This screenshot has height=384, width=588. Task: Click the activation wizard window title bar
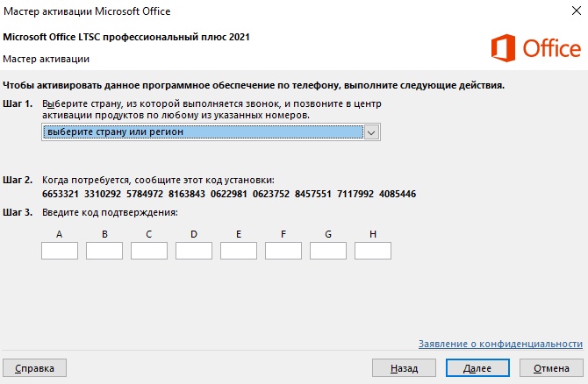tap(263, 11)
